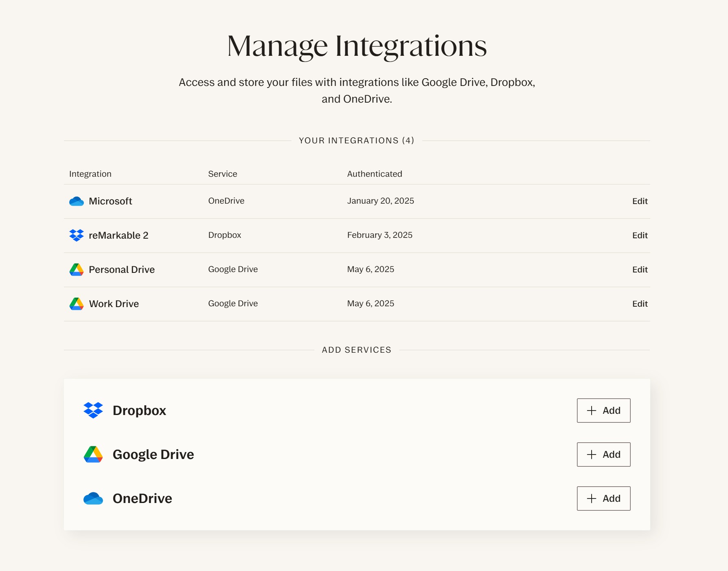
Task: Click the OneDrive cloud icon beside Microsoft
Action: (x=77, y=201)
